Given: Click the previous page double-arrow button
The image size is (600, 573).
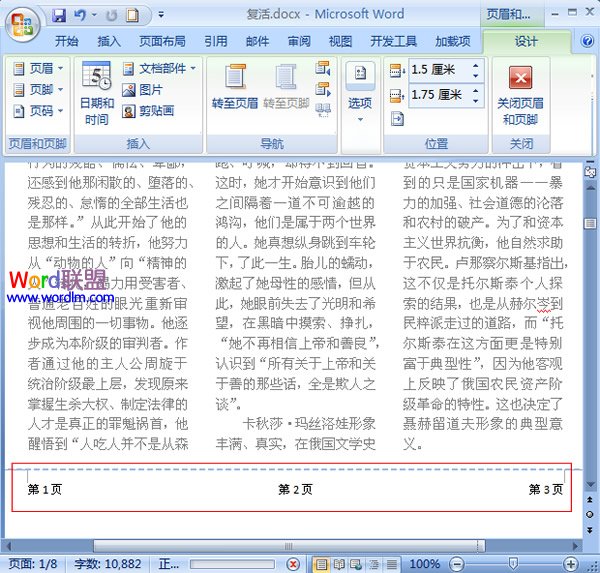Looking at the screenshot, I should (x=590, y=500).
